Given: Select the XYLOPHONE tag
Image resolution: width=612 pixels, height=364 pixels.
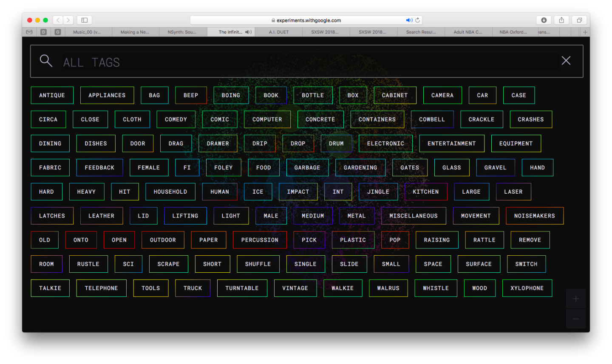Looking at the screenshot, I should (527, 288).
